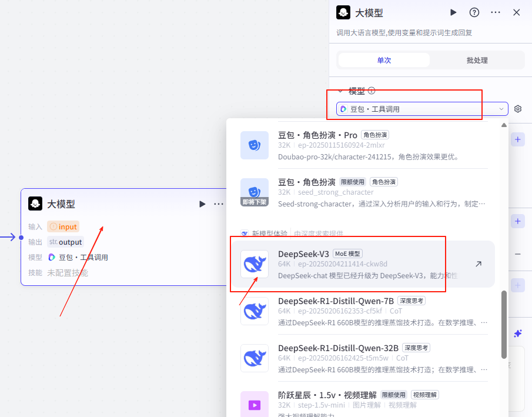Click ep-2025020421​1414-ckw8d endpoint text

(x=342, y=264)
